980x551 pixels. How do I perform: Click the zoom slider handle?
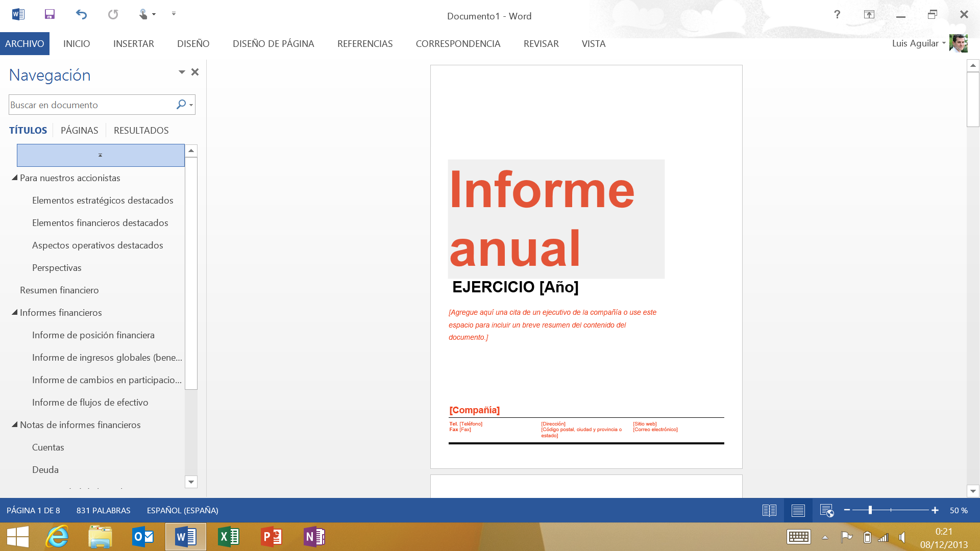870,510
